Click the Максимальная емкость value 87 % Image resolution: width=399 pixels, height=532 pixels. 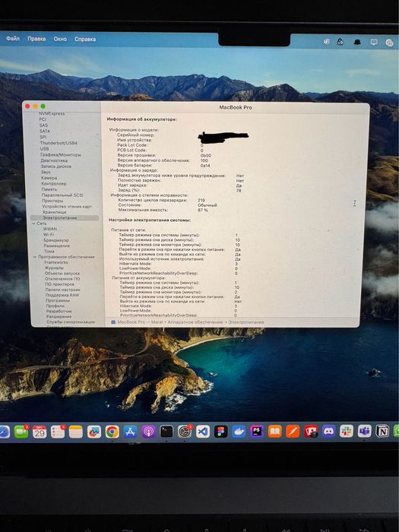click(x=203, y=210)
